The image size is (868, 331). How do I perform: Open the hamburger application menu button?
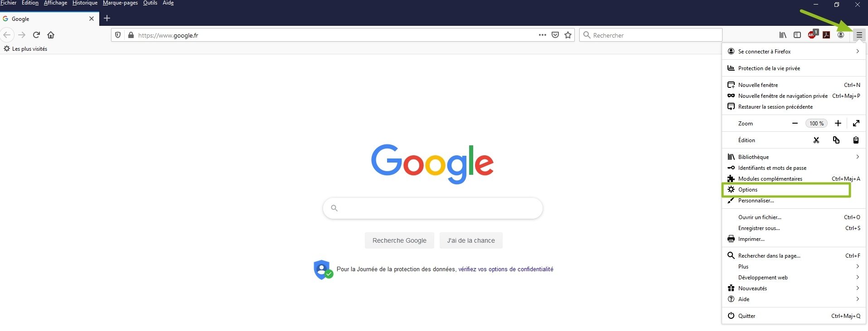coord(859,35)
